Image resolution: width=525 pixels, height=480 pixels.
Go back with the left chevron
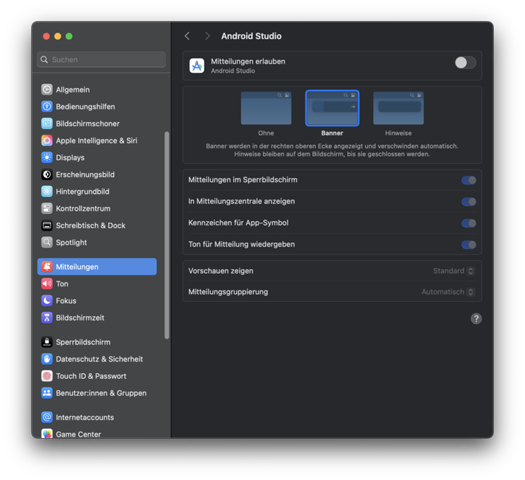[187, 36]
